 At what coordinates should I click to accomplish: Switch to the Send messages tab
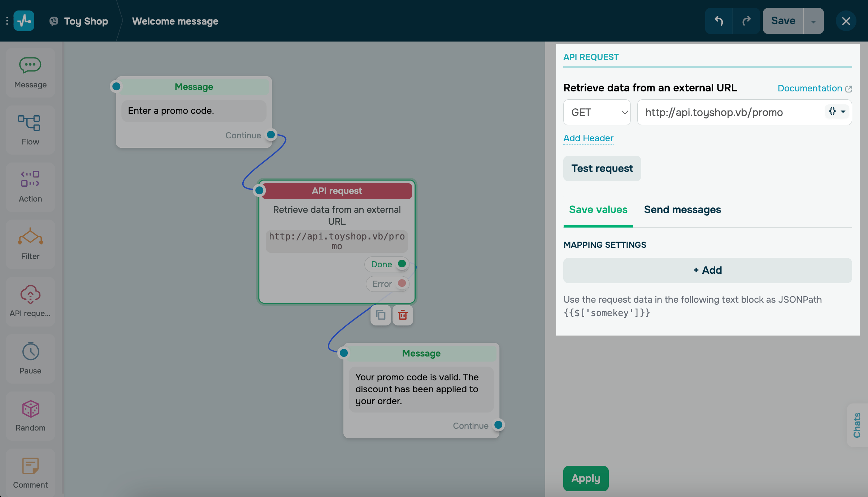coord(682,209)
